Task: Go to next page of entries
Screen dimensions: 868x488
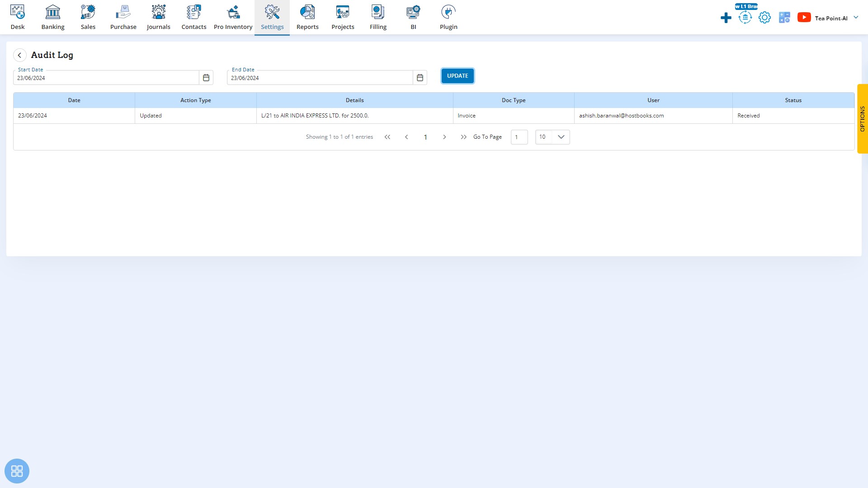Action: pyautogui.click(x=444, y=137)
